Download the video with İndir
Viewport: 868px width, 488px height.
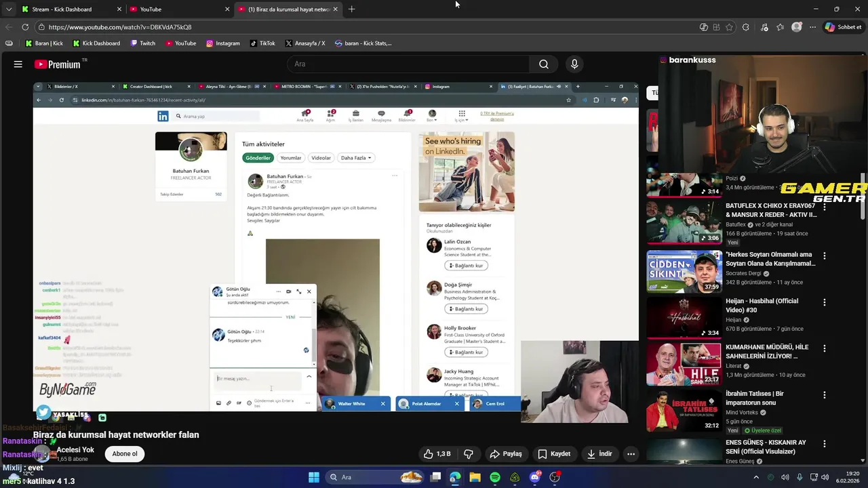point(599,454)
